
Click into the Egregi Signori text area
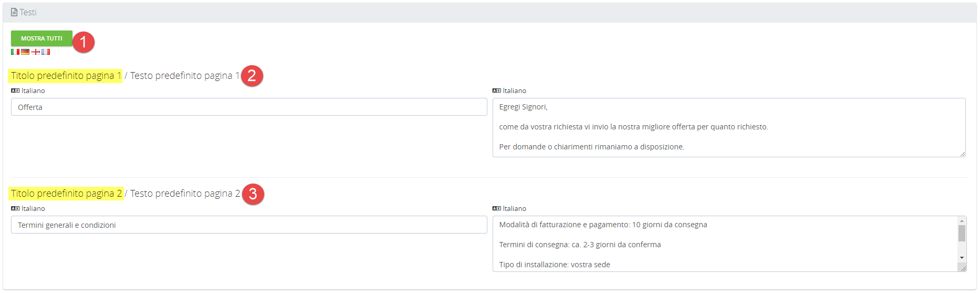click(728, 127)
